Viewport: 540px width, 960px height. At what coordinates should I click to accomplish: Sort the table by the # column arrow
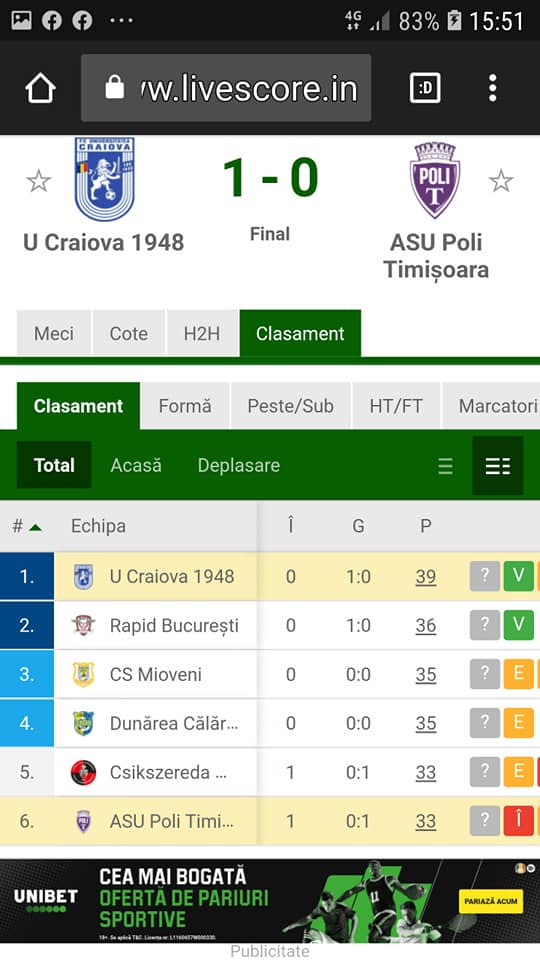36,527
